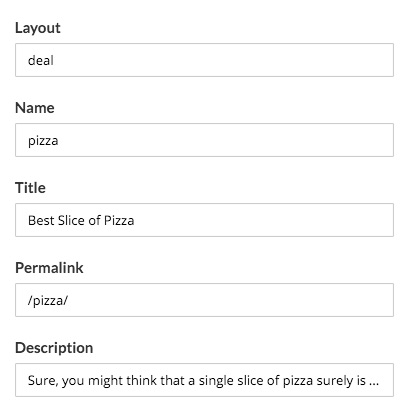
Task: Focus the Layout input field
Action: point(204,60)
